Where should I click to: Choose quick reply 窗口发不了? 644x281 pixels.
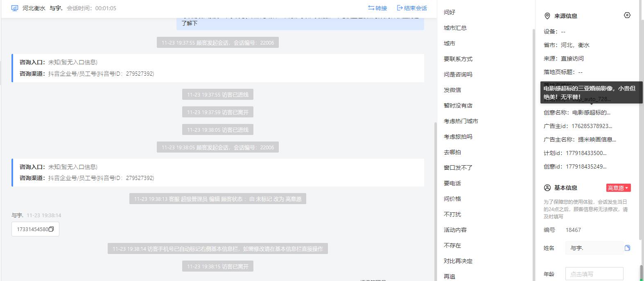(x=458, y=168)
